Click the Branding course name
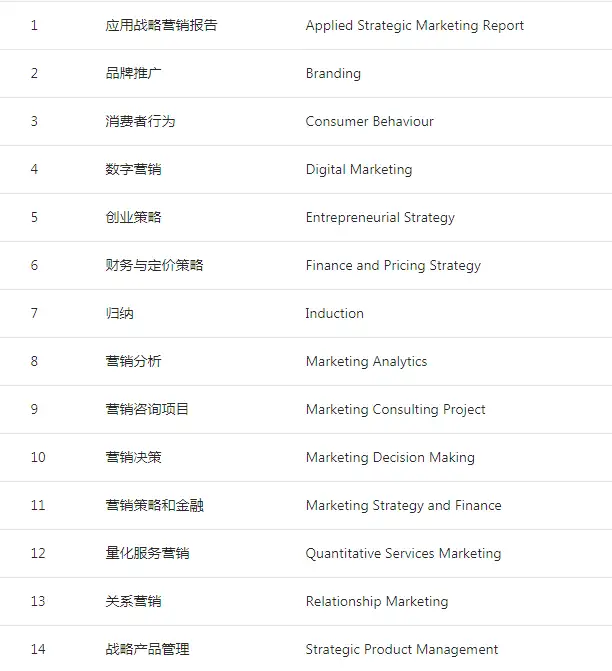Screen dimensions: 612x671 pyautogui.click(x=333, y=74)
